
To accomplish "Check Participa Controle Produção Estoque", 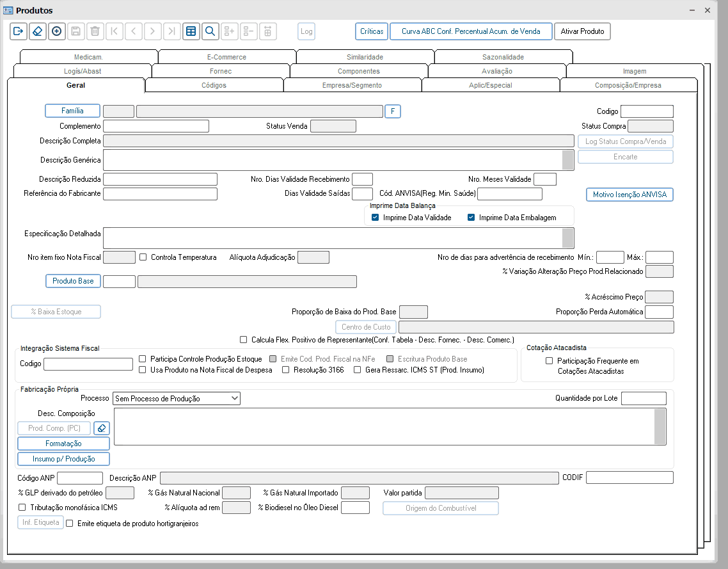I will point(143,358).
